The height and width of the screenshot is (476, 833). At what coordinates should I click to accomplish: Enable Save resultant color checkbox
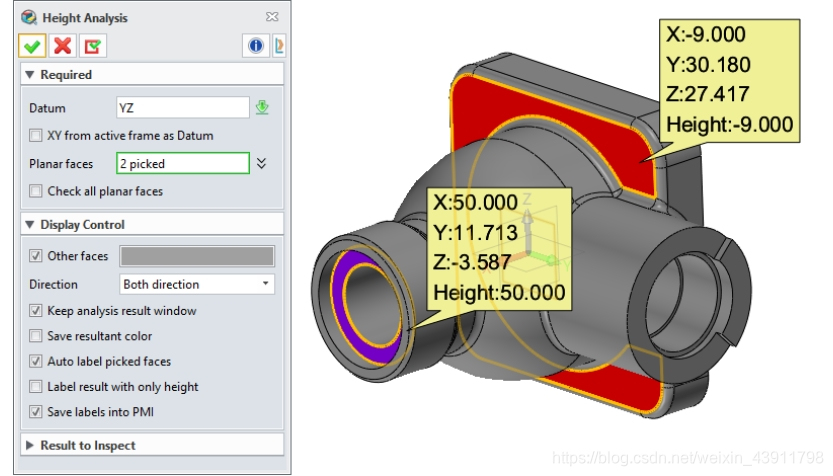coord(36,336)
